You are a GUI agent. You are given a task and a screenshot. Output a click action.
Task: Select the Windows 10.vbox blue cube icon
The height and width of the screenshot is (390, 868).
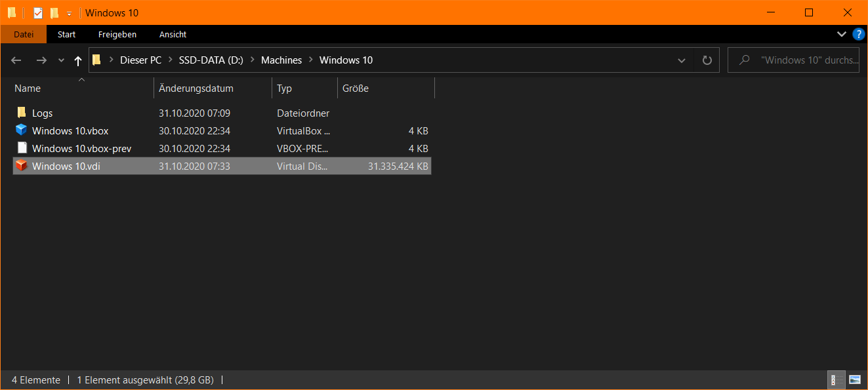point(22,130)
